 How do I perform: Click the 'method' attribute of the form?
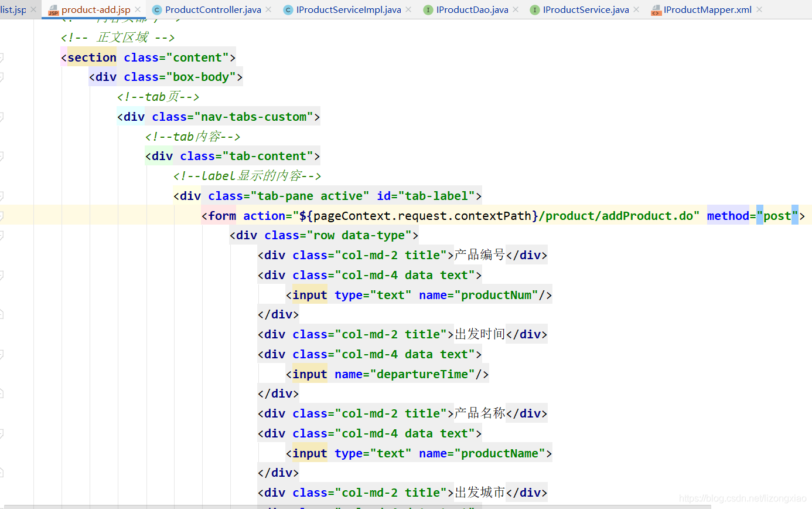[x=728, y=216]
